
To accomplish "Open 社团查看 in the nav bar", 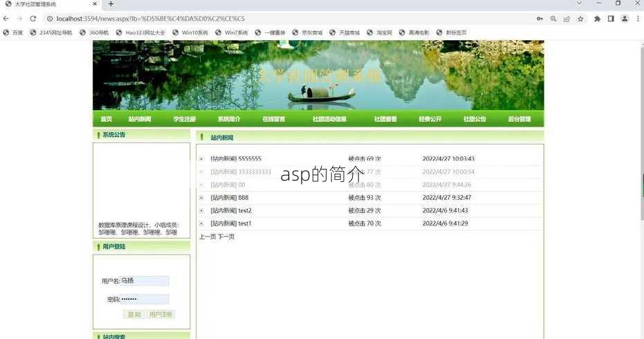I will point(385,119).
